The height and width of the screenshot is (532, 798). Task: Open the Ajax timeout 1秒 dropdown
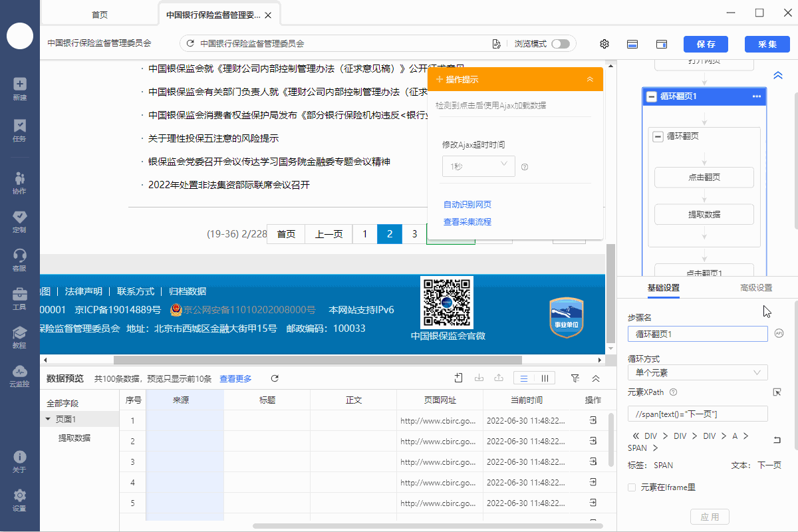click(479, 166)
